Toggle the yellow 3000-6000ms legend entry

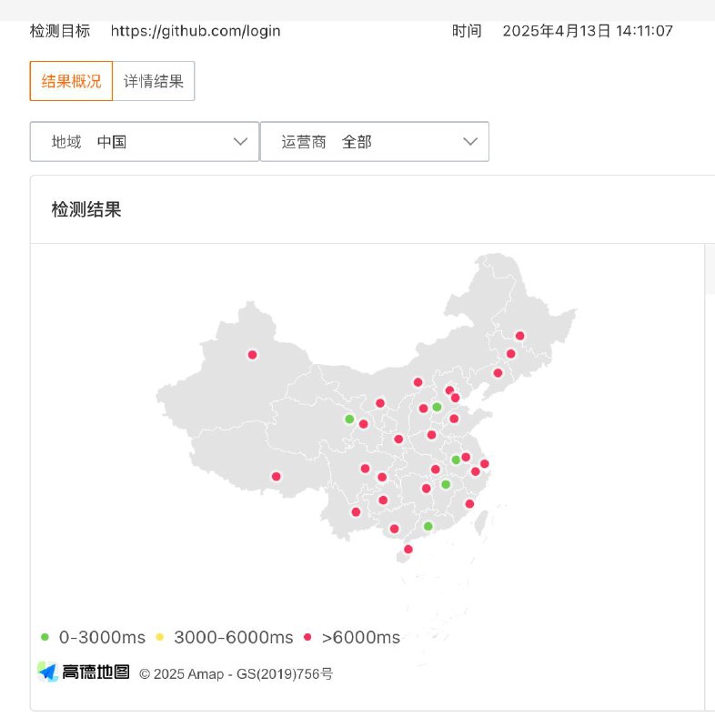point(225,638)
